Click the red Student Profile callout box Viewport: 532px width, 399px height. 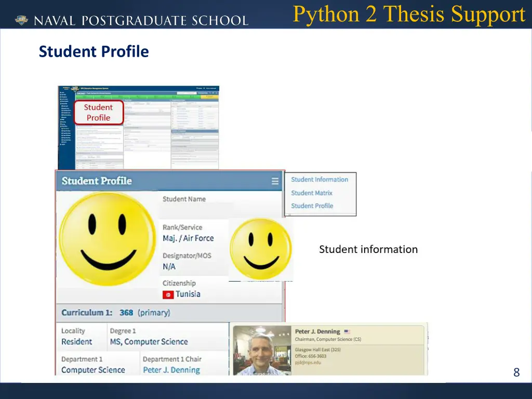pyautogui.click(x=98, y=112)
